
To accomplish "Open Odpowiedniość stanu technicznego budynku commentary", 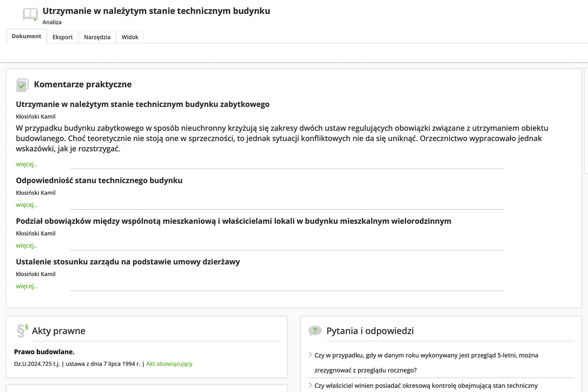I will (99, 180).
